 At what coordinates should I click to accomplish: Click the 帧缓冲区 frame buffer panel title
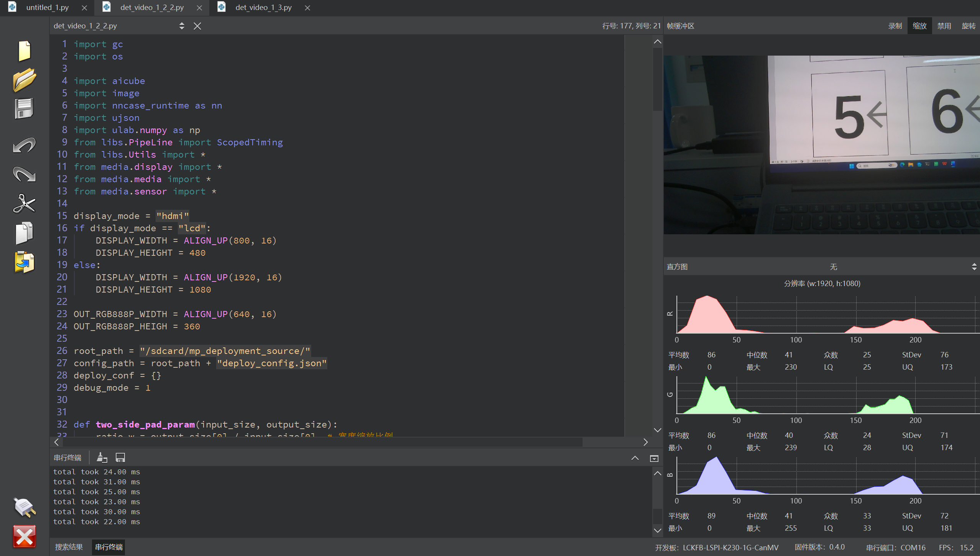(681, 26)
